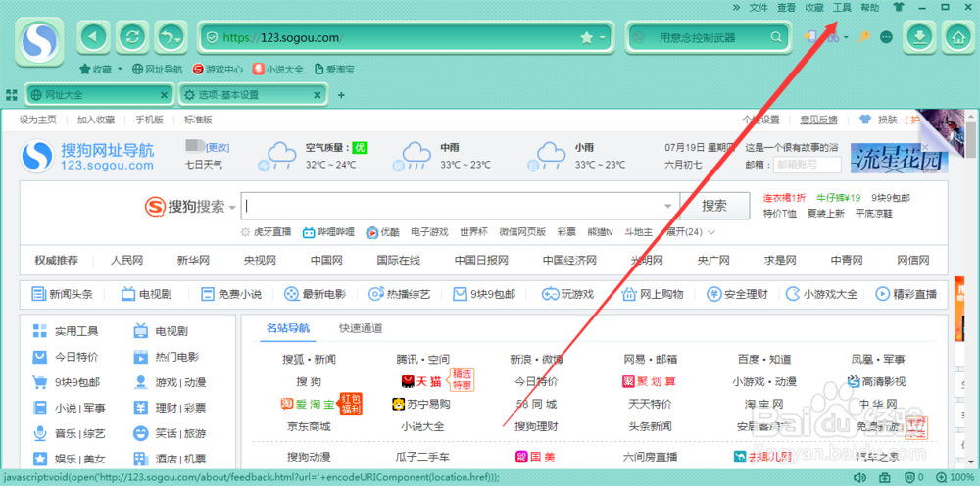Click the scissors screenshot tool icon

pos(832,37)
